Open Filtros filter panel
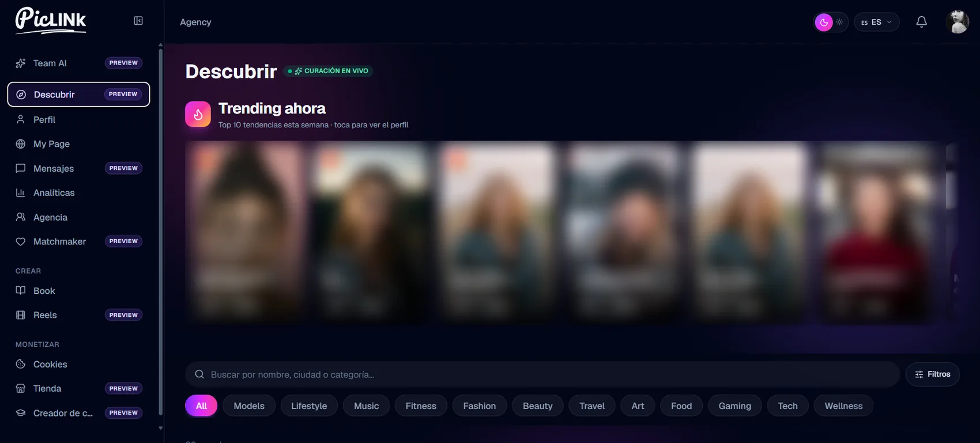Screen dimensions: 980x443 [933, 374]
